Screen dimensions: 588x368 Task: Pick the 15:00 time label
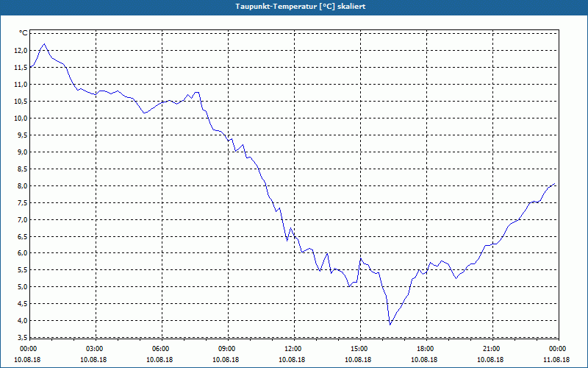pos(358,349)
